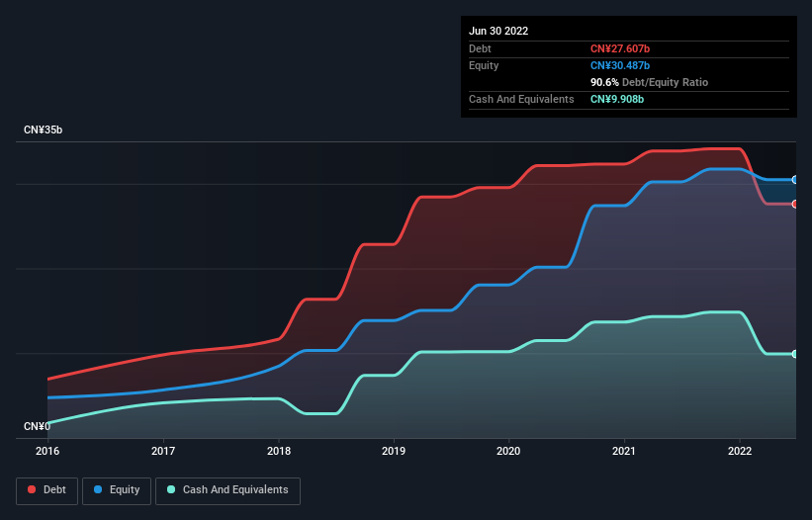Click the 2017 x-axis label

[x=163, y=451]
